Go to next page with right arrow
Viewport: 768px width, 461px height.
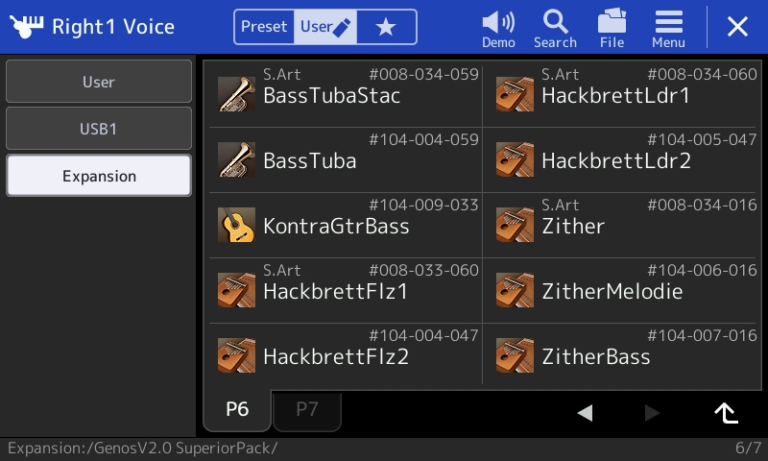pyautogui.click(x=652, y=413)
